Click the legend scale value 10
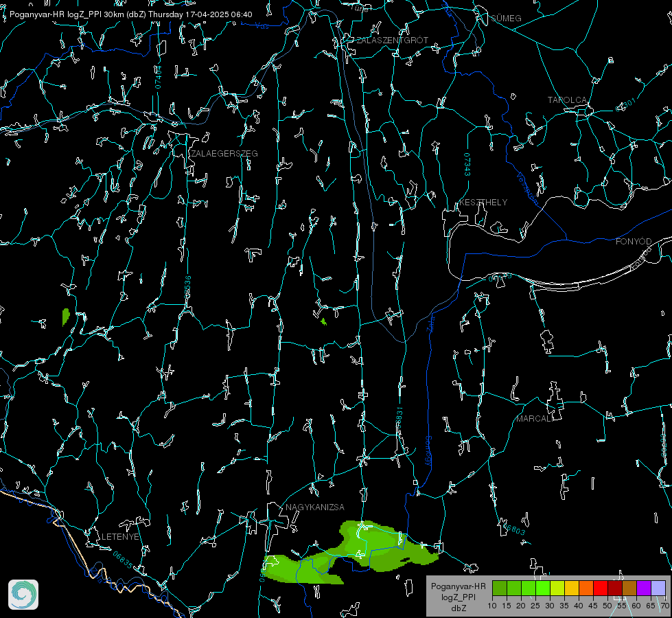The image size is (672, 618). pos(492,606)
